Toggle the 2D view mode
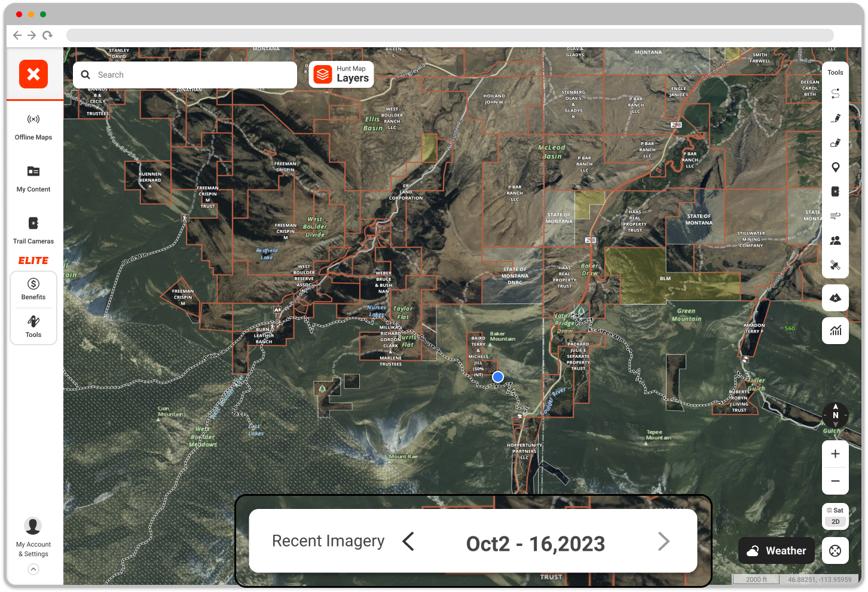 point(835,522)
